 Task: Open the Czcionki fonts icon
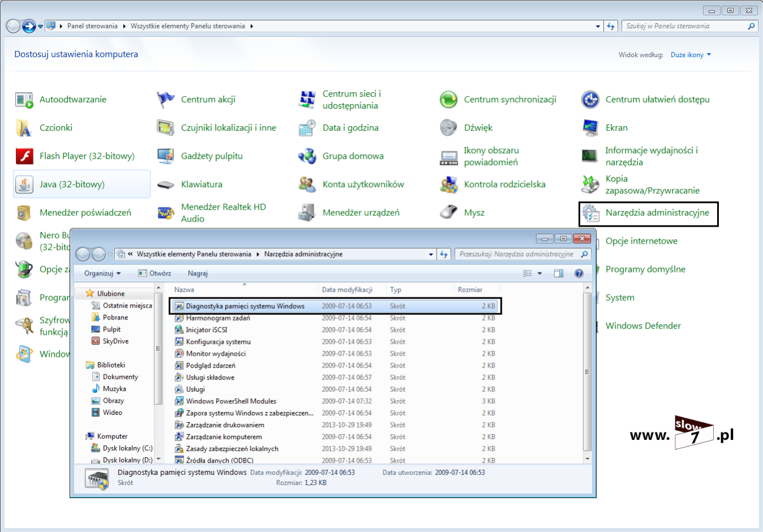24,128
